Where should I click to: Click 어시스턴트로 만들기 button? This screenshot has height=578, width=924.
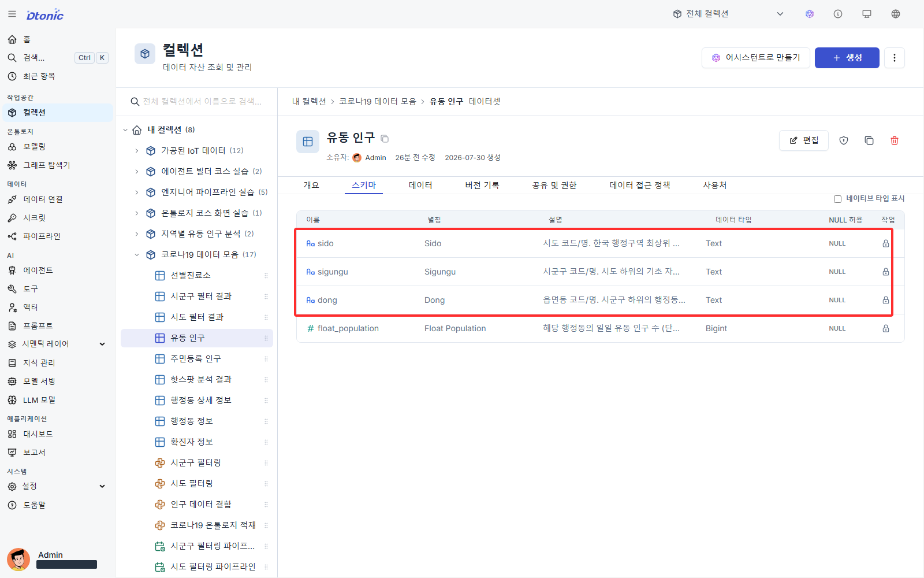pyautogui.click(x=756, y=58)
